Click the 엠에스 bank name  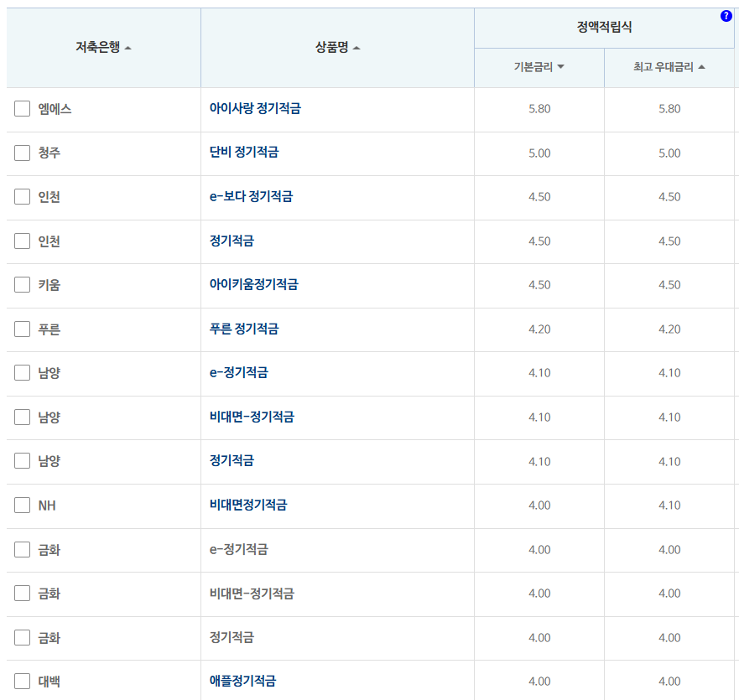pos(55,109)
